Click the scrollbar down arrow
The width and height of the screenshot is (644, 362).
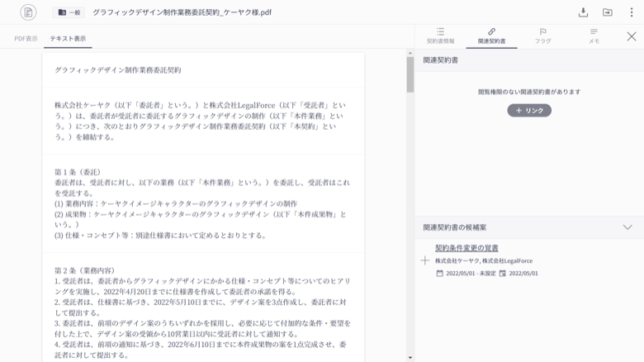[410, 358]
